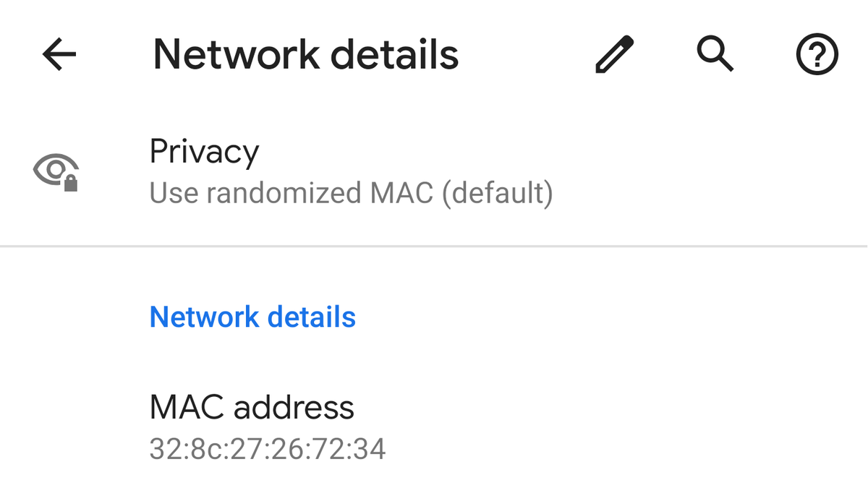Select the Network details section header
Image resolution: width=868 pixels, height=488 pixels.
pyautogui.click(x=252, y=317)
